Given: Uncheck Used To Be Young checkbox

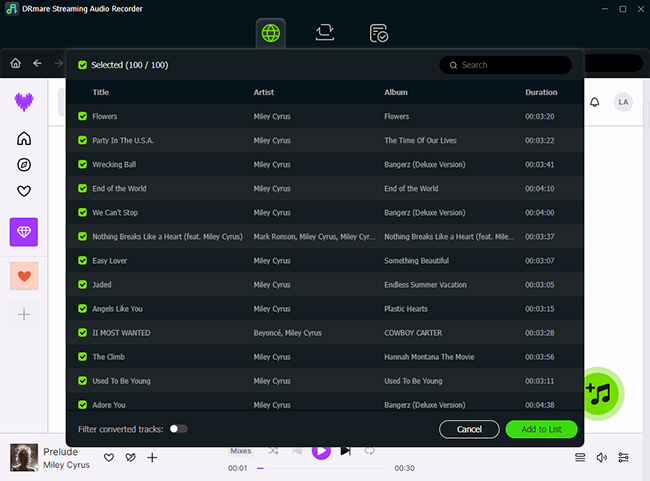Looking at the screenshot, I should click(x=82, y=381).
